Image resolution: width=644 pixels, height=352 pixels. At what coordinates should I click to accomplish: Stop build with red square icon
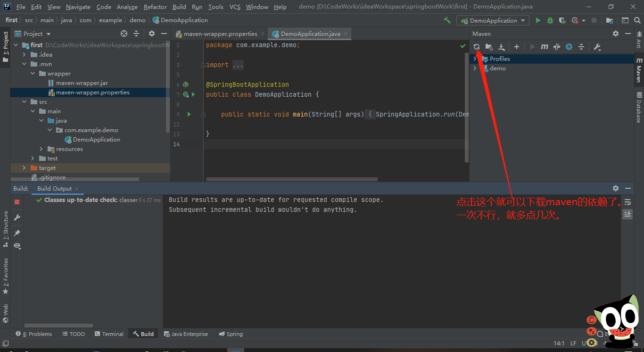pyautogui.click(x=17, y=202)
